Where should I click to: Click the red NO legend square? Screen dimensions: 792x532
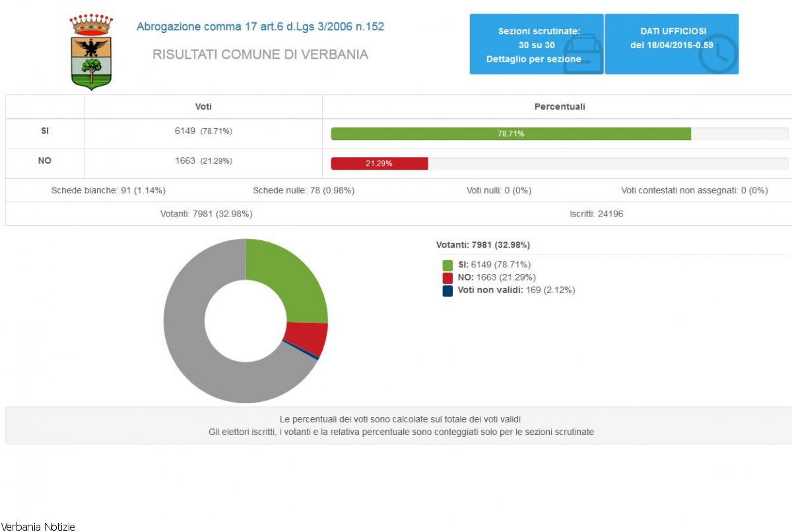pyautogui.click(x=447, y=278)
